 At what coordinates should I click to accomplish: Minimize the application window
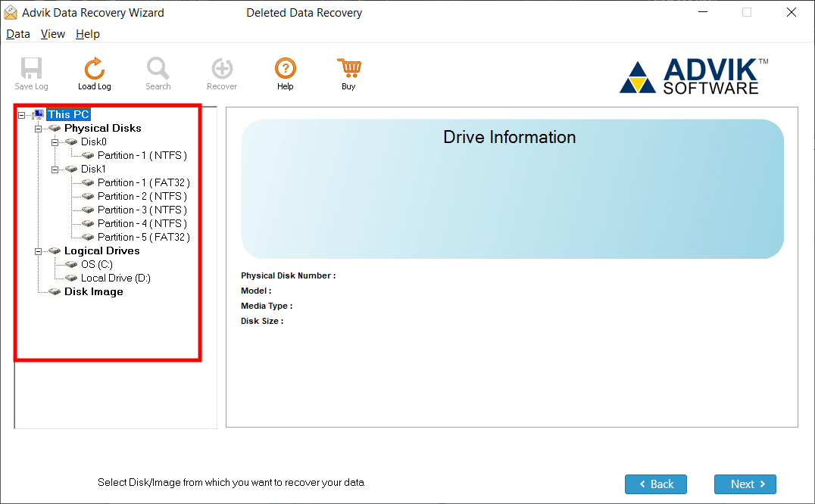pyautogui.click(x=703, y=12)
